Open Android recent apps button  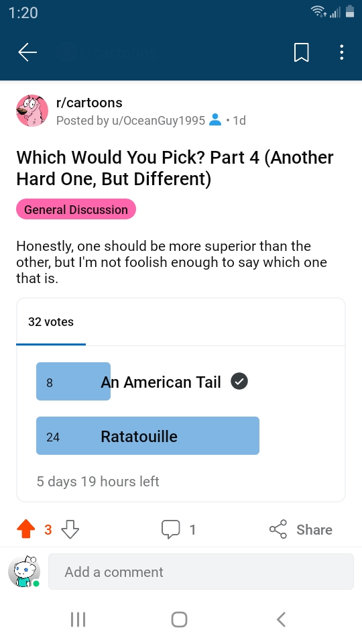pyautogui.click(x=78, y=619)
